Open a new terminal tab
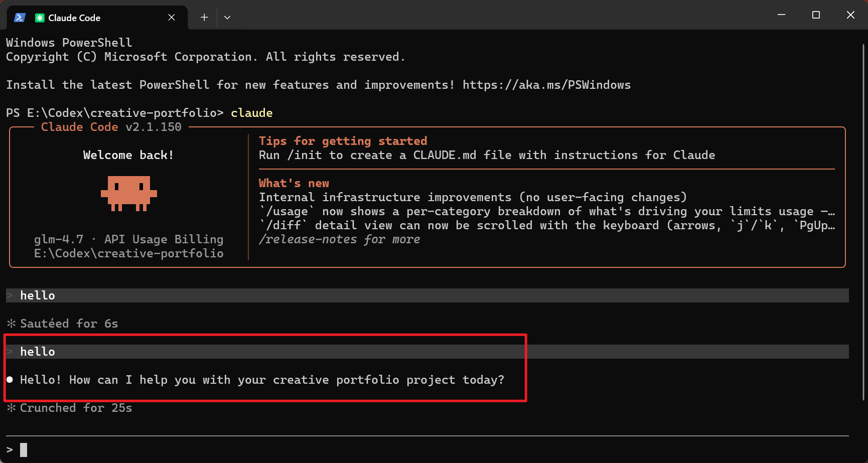 [204, 18]
